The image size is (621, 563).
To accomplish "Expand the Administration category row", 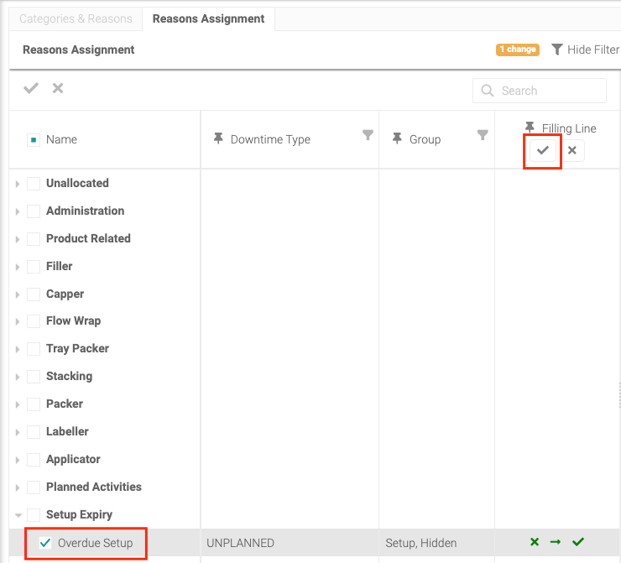I will pyautogui.click(x=18, y=212).
